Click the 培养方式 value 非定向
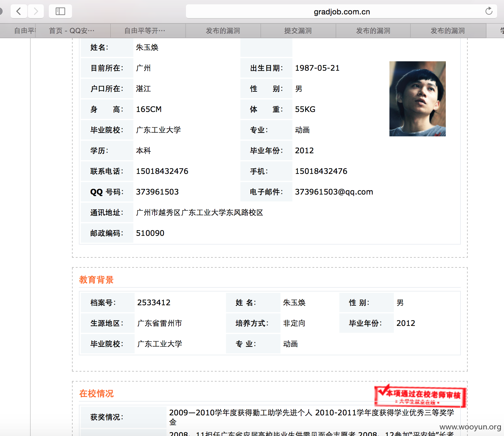This screenshot has width=504, height=436. click(x=294, y=323)
